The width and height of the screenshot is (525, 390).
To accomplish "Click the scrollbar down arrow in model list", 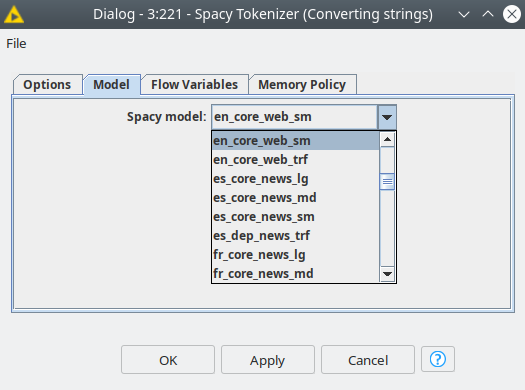I will click(387, 274).
